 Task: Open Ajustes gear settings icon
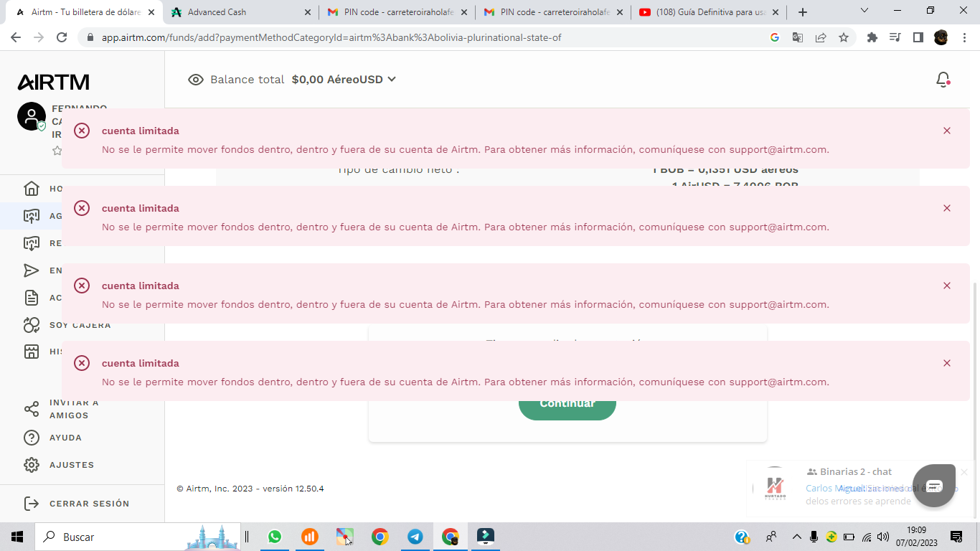[x=32, y=465]
